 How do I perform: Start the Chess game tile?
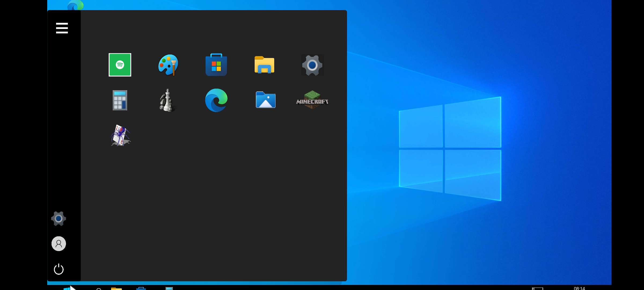(x=167, y=100)
